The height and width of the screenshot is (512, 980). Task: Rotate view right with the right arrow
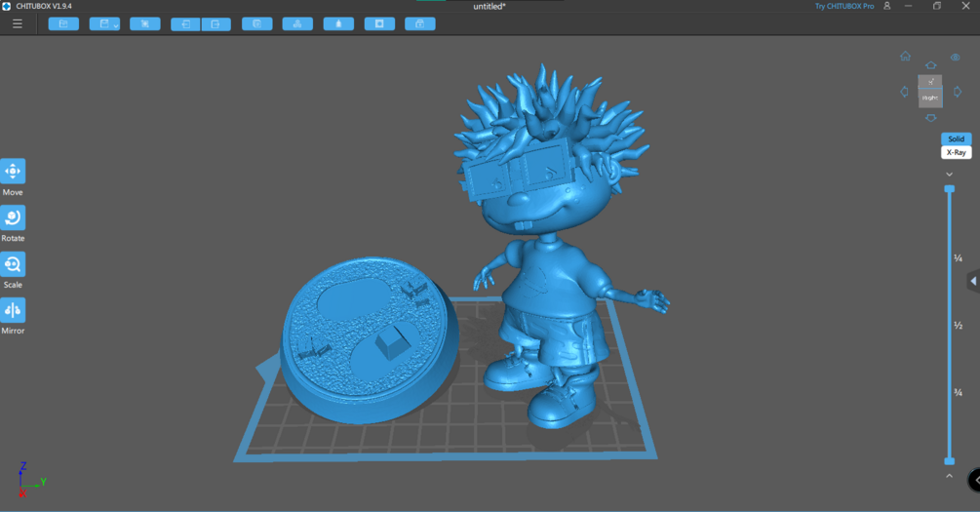pyautogui.click(x=958, y=92)
